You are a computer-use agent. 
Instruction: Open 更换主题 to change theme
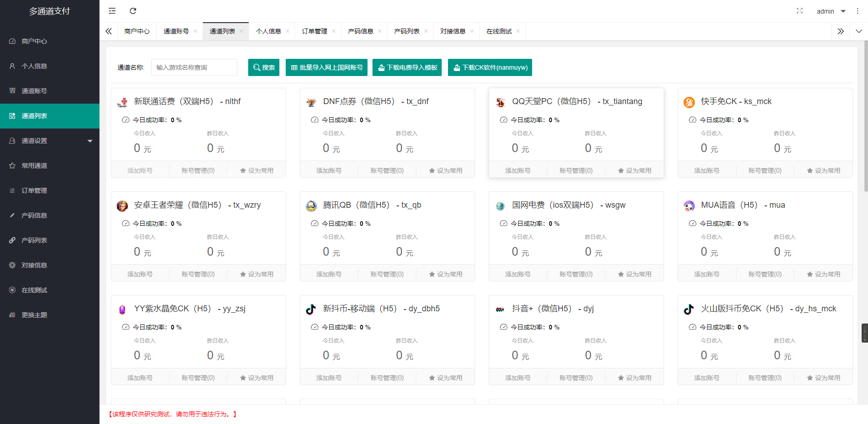point(34,314)
